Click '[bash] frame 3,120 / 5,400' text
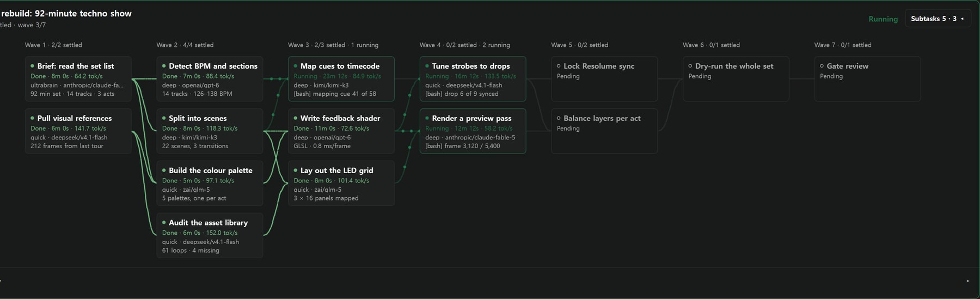 [463, 146]
